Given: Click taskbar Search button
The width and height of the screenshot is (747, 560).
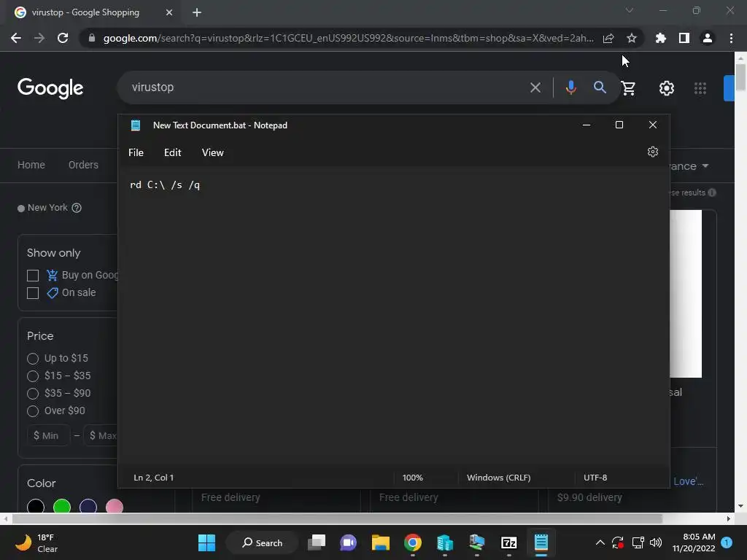Looking at the screenshot, I should [x=262, y=542].
